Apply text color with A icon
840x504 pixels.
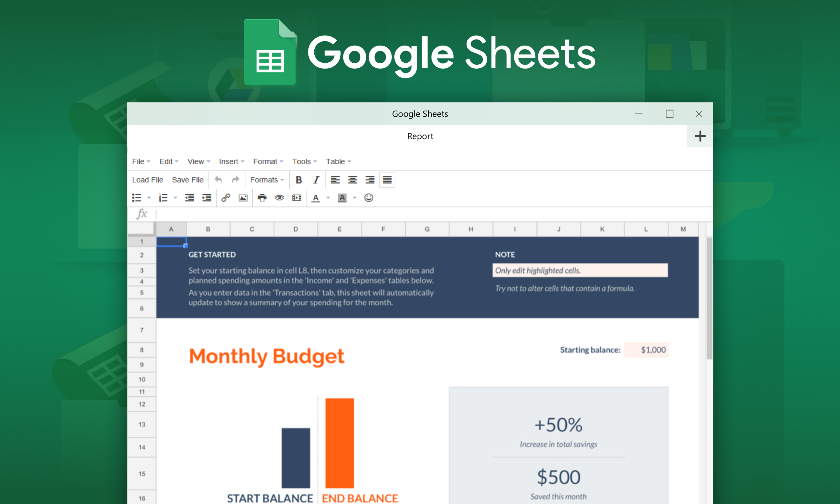click(x=316, y=198)
